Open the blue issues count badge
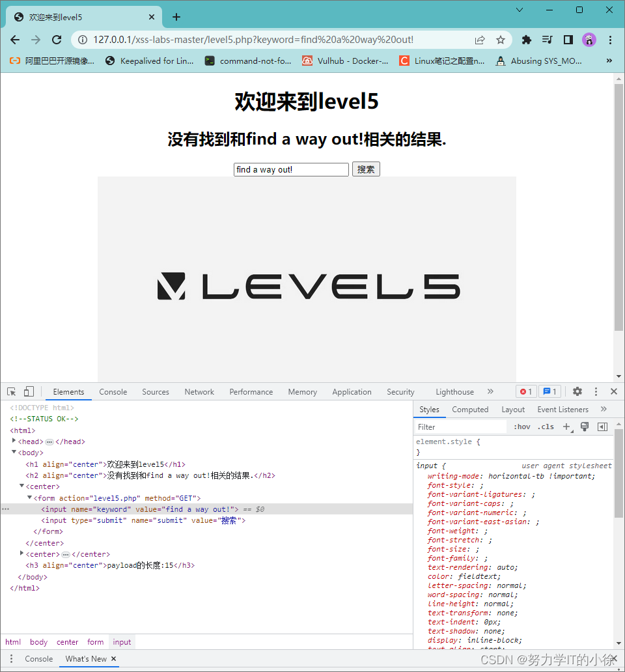Viewport: 625px width, 672px height. [x=549, y=391]
